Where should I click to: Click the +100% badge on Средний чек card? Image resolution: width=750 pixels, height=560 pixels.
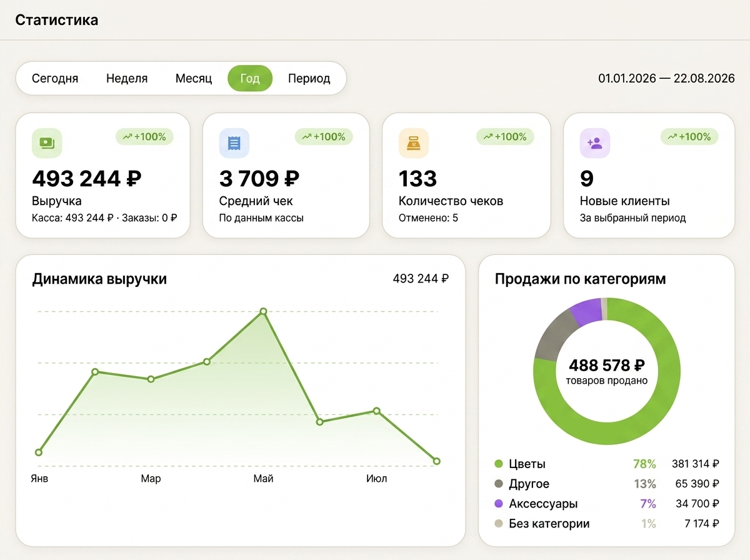click(x=324, y=136)
